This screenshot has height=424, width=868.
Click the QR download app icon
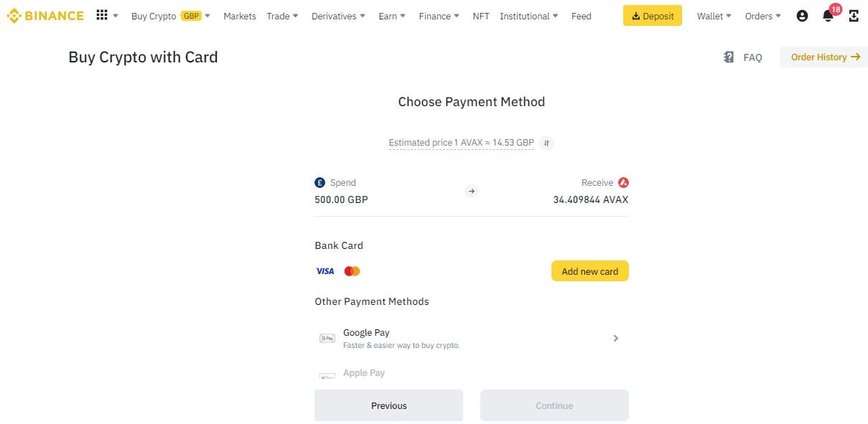[854, 16]
